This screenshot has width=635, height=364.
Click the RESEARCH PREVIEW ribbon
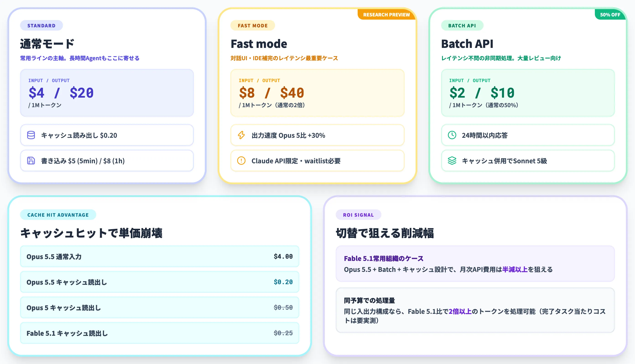click(x=387, y=15)
